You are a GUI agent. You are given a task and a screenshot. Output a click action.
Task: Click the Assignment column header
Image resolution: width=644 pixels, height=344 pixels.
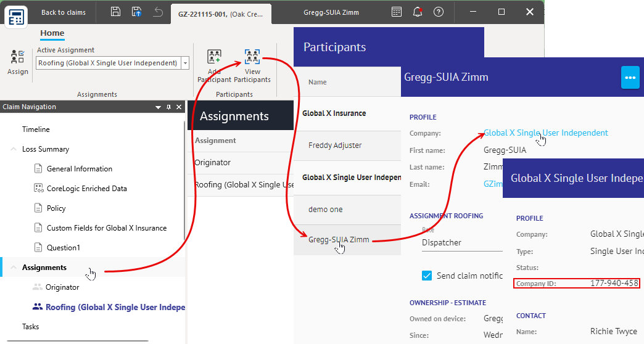click(x=215, y=141)
